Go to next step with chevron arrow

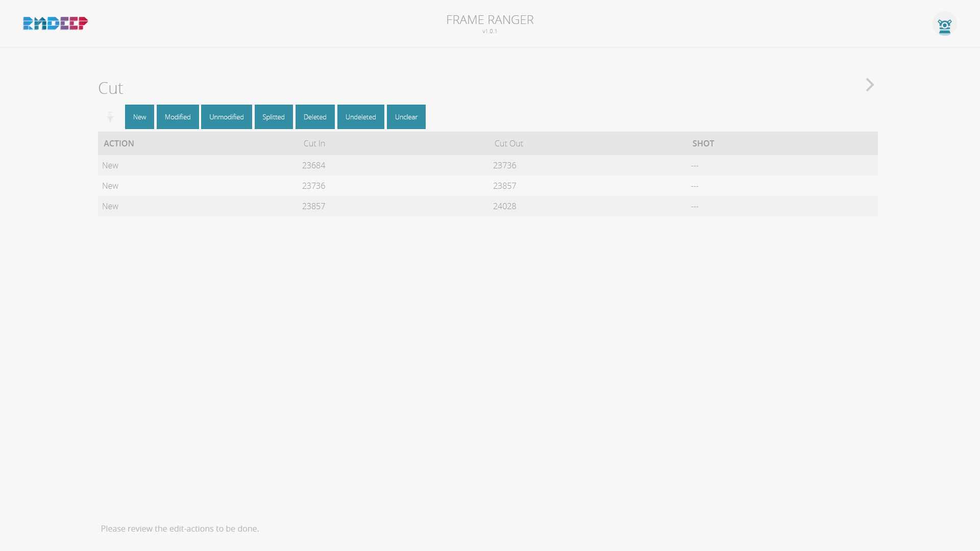tap(870, 85)
